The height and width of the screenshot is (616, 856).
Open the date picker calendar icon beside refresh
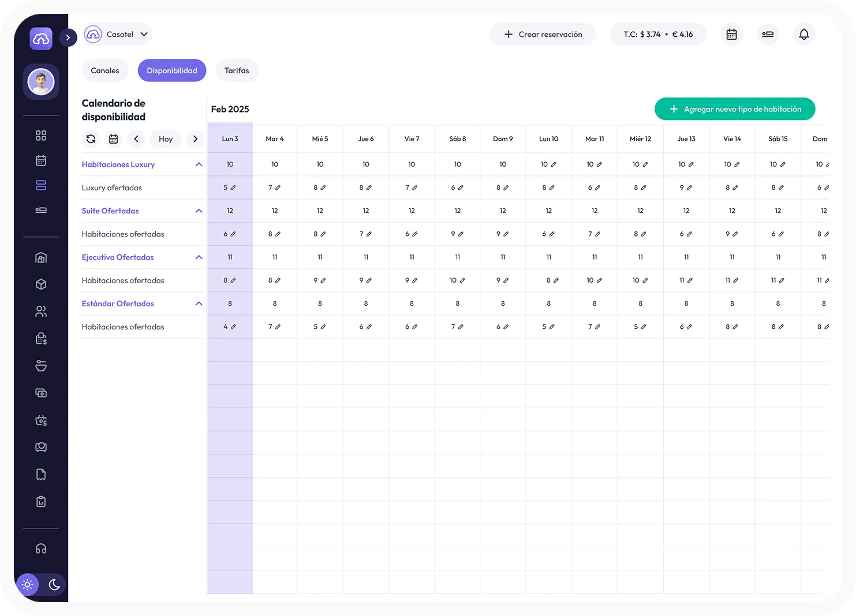[114, 139]
